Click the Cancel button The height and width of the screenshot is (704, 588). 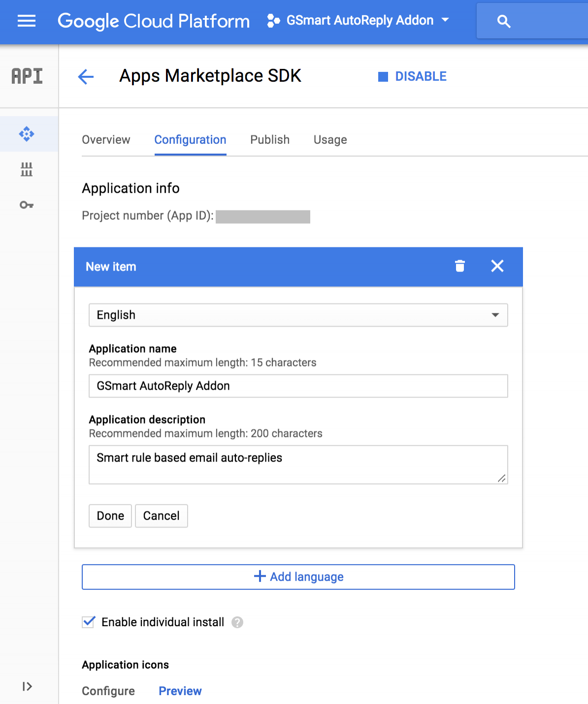coord(162,516)
